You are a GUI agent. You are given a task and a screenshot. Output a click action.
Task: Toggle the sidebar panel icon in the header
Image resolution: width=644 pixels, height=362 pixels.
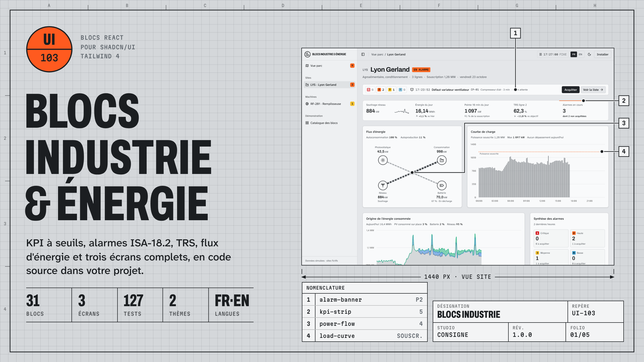point(363,54)
